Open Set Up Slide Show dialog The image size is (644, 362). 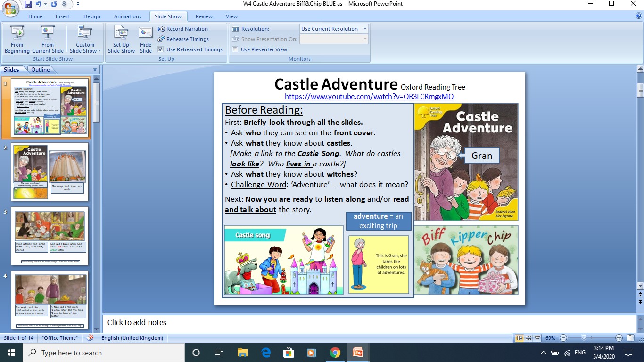(x=121, y=40)
